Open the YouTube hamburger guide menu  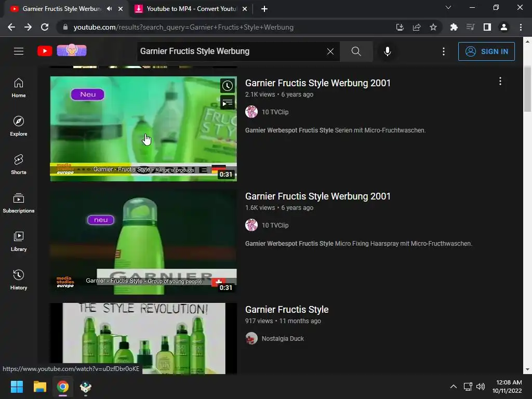[x=19, y=51]
